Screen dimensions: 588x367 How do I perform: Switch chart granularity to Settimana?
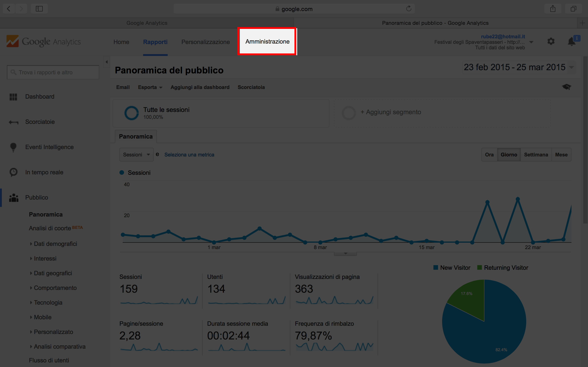[x=536, y=155]
